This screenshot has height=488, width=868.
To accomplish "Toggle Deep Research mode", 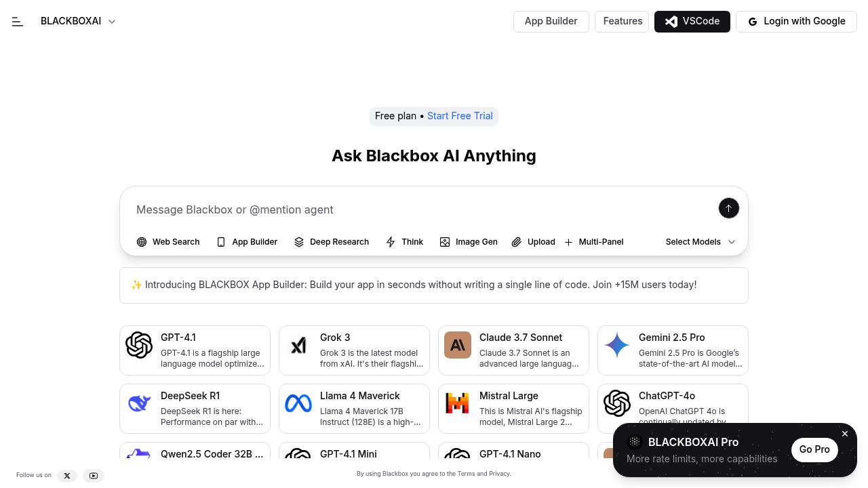I will pos(332,242).
